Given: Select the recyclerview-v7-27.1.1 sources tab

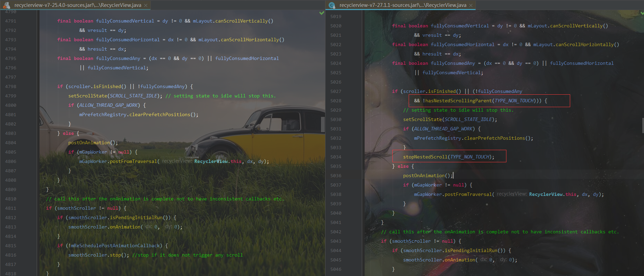Looking at the screenshot, I should click(403, 5).
